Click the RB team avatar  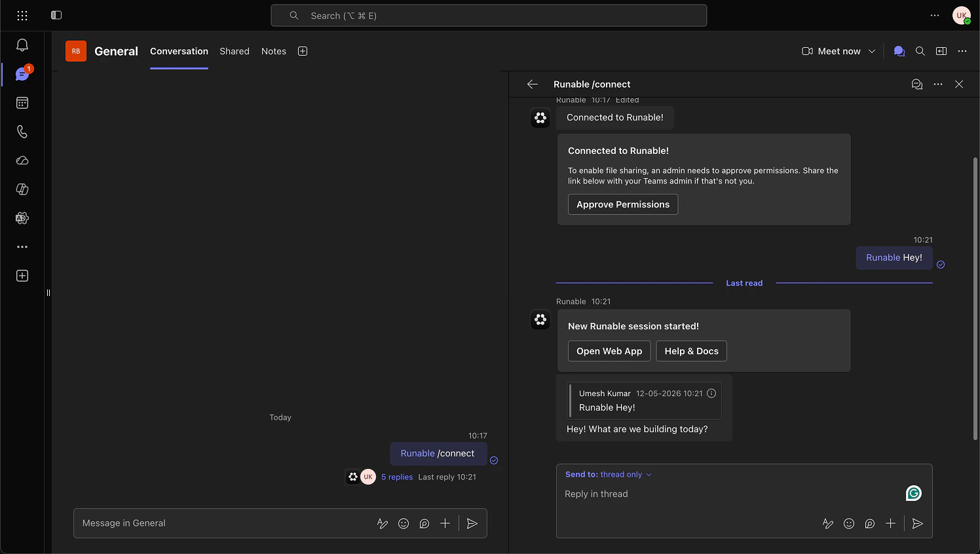click(x=76, y=51)
